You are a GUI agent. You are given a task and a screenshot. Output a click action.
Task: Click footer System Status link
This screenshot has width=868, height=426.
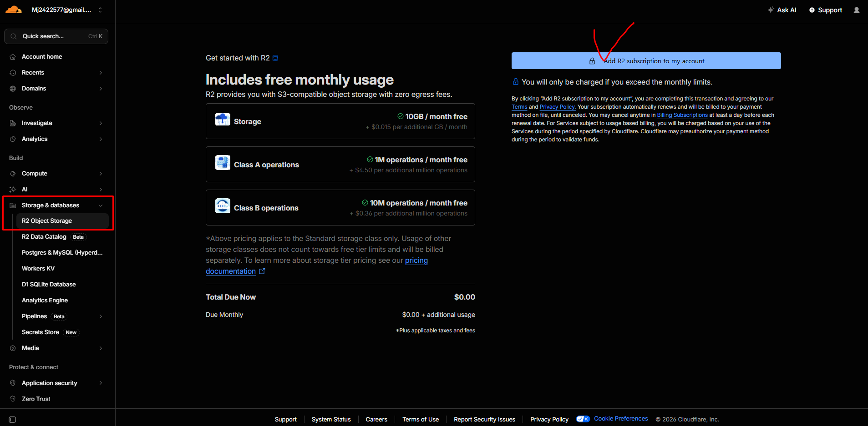tap(331, 420)
